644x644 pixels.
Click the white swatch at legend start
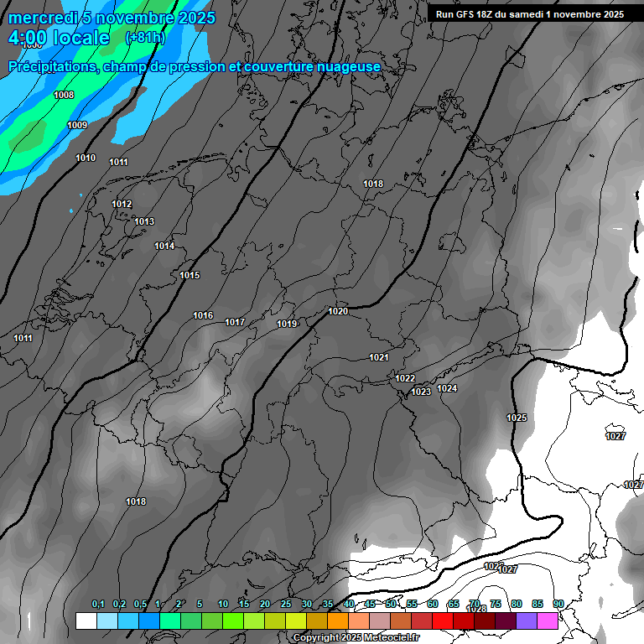click(x=86, y=621)
